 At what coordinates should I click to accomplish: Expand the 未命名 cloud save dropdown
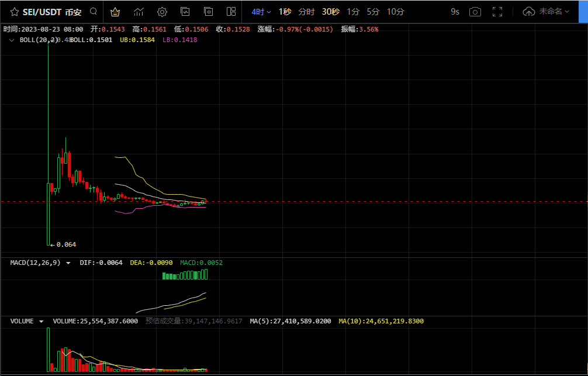click(x=546, y=12)
